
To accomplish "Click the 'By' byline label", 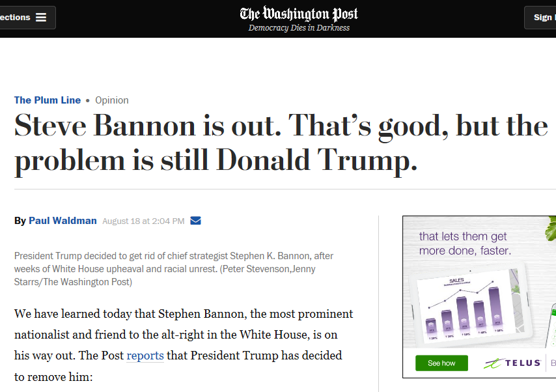I will (x=20, y=221).
